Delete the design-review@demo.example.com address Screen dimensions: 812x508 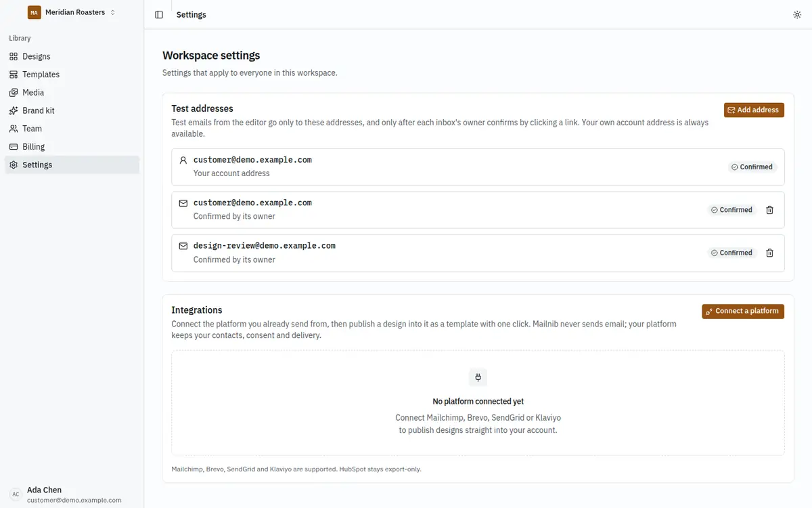769,253
